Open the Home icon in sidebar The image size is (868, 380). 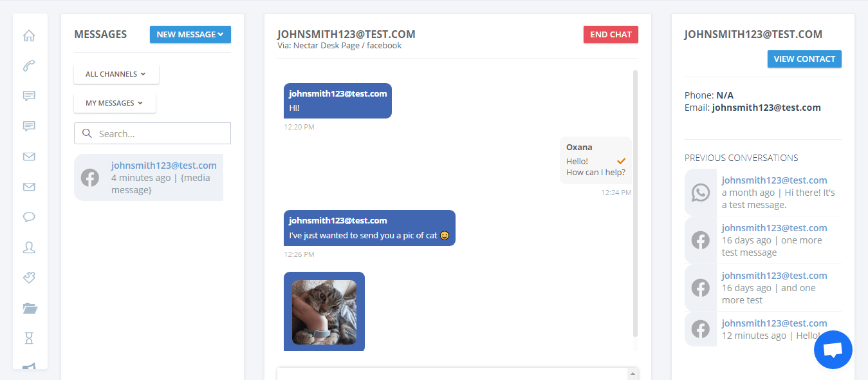point(29,35)
